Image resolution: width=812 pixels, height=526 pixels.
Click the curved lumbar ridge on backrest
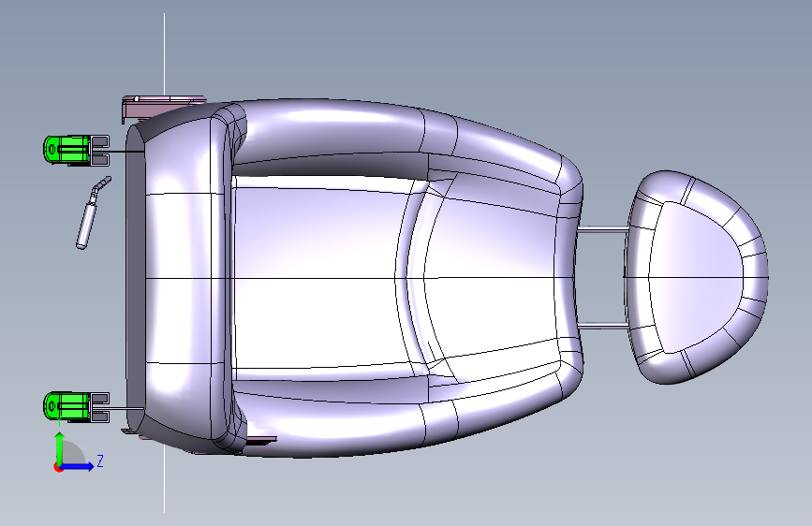[x=414, y=280]
